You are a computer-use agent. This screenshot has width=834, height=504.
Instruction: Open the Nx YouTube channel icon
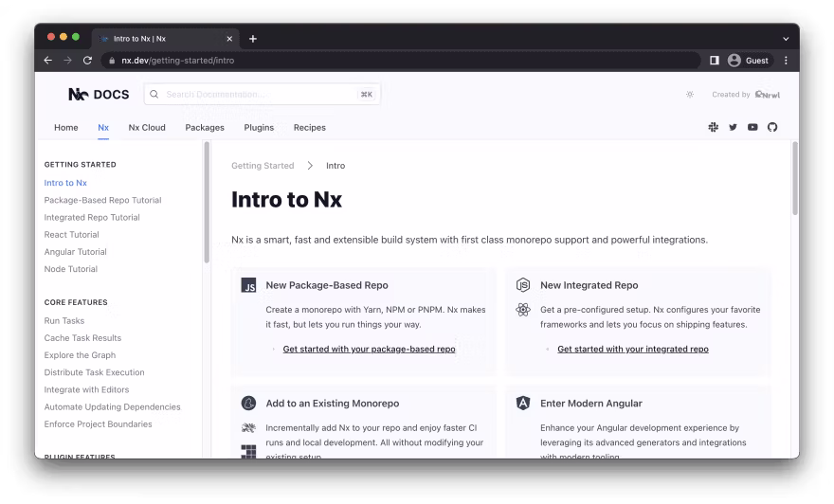tap(752, 127)
